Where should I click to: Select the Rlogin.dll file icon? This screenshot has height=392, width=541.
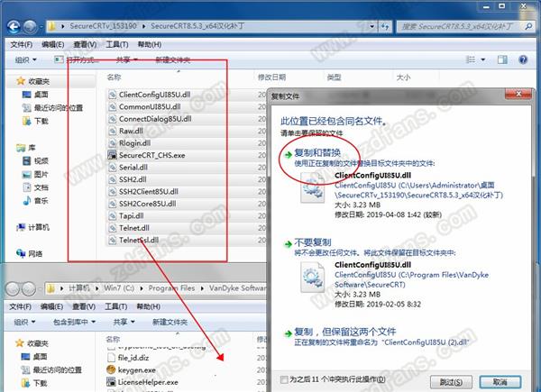click(x=112, y=143)
